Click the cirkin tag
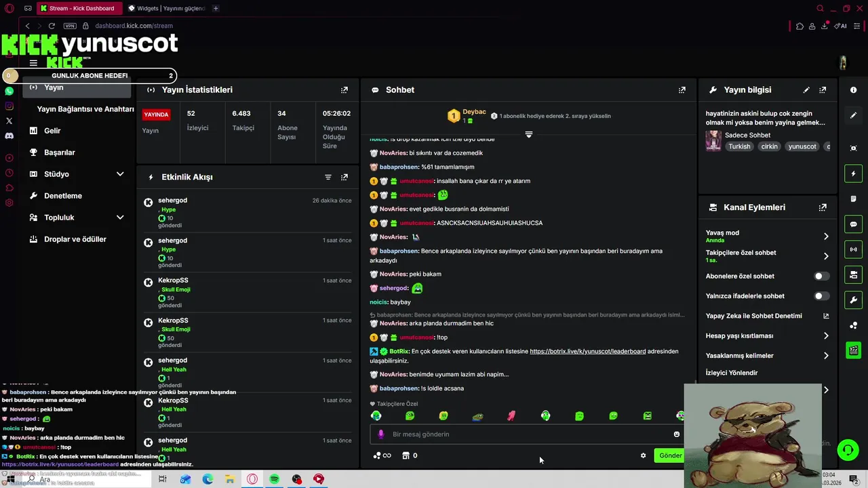 point(769,146)
